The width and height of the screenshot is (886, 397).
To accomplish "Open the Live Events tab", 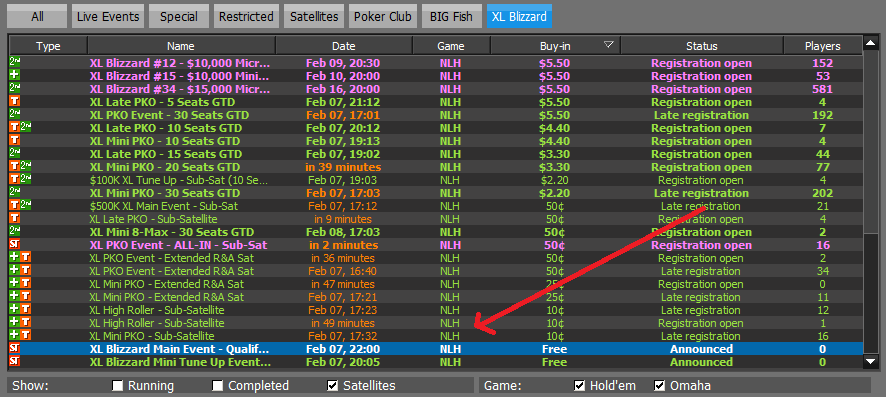I will [107, 16].
